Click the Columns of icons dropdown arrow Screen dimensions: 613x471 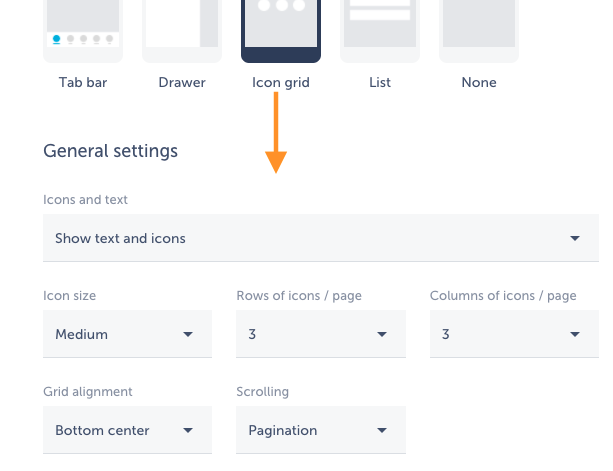tap(575, 334)
